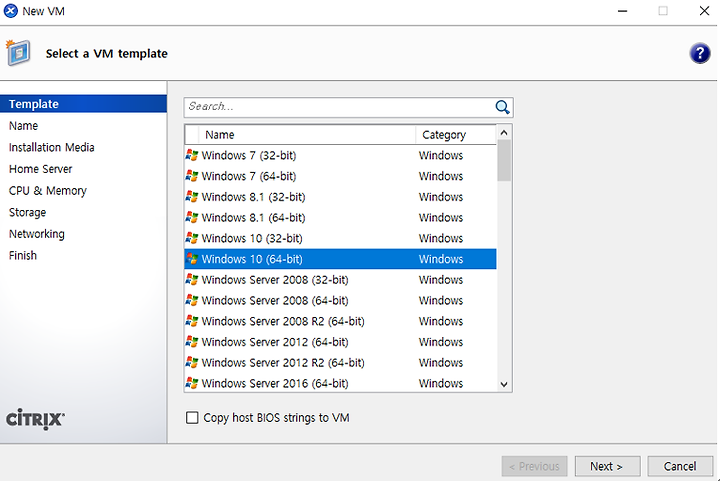Click the Windows 10 (32-bit) template icon
The image size is (720, 481).
pos(192,238)
